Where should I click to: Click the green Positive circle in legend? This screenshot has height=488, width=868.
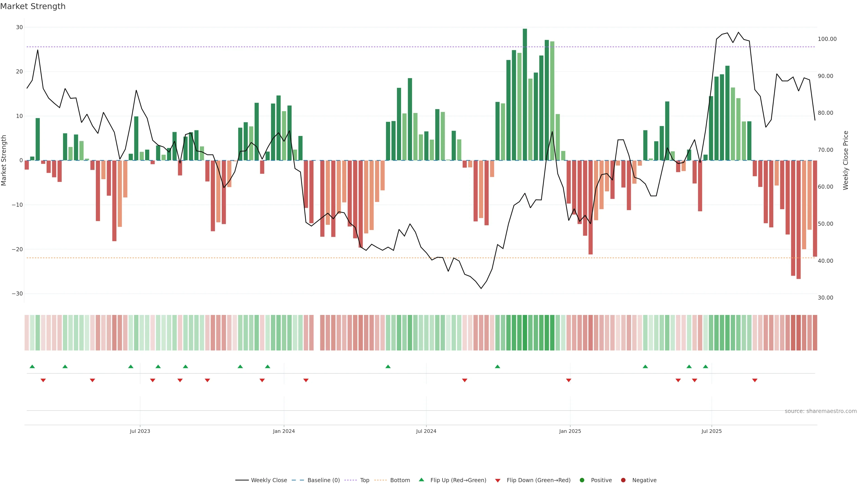pos(582,480)
